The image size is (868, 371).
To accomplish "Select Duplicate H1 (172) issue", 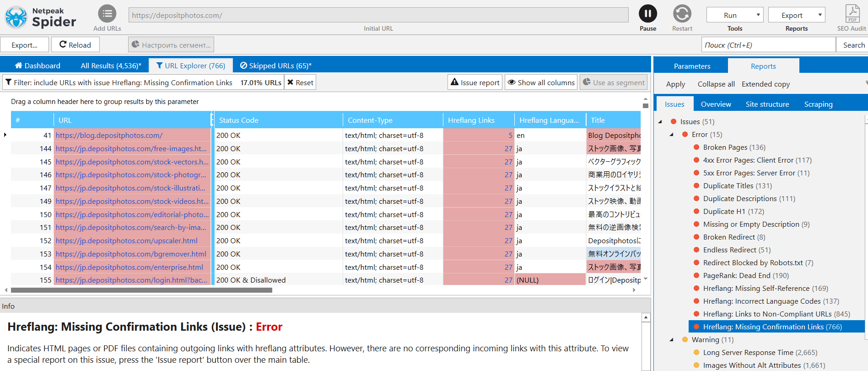I will coord(733,212).
